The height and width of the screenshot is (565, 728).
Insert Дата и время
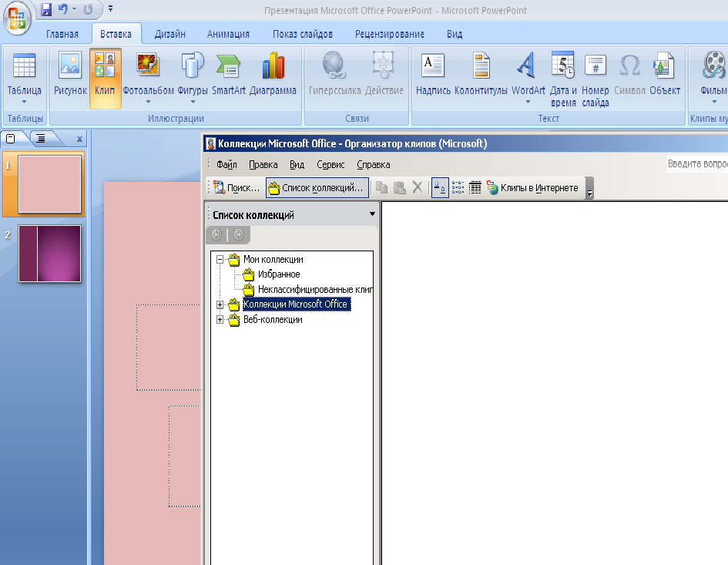[563, 79]
